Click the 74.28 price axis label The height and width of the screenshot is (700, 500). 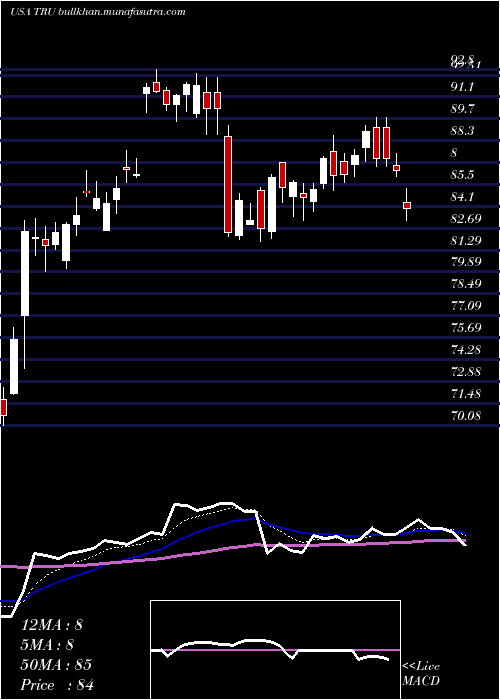(465, 350)
